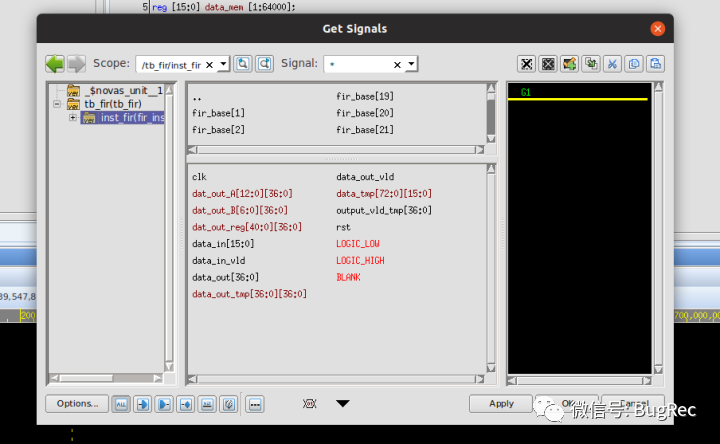
Task: Select fir_base[19] in the upper list
Action: [365, 96]
